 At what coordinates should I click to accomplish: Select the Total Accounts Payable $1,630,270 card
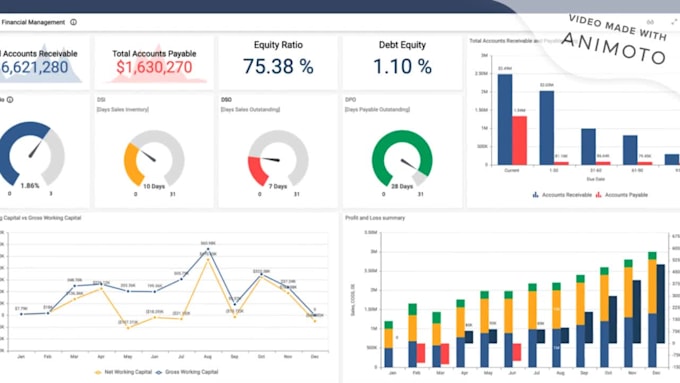click(x=154, y=62)
